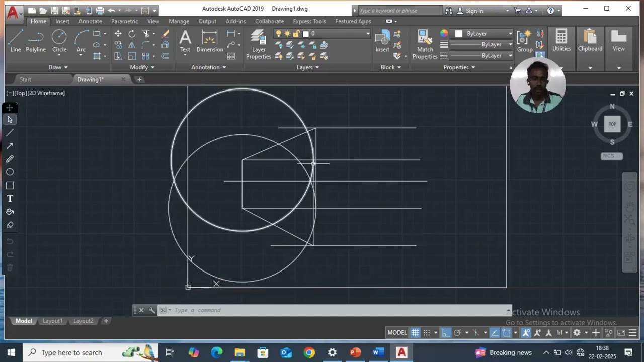Click the Rectangle tool in left toolbar
This screenshot has width=644, height=362.
pyautogui.click(x=10, y=186)
